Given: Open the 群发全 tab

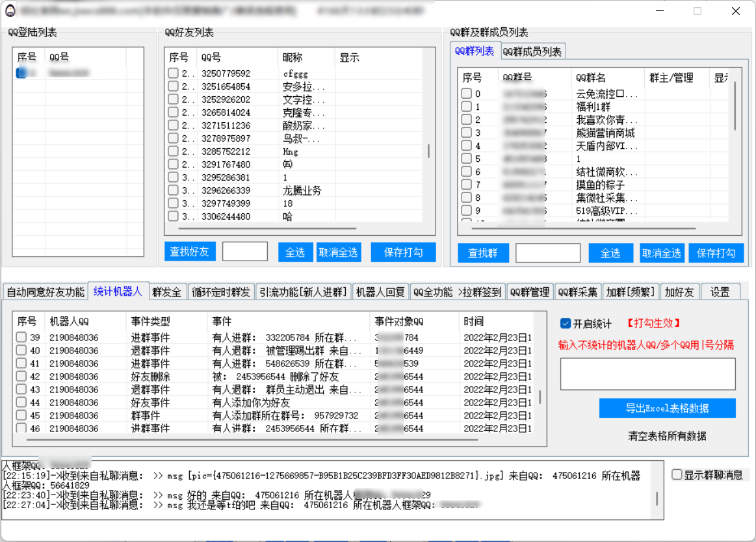Looking at the screenshot, I should coord(167,292).
